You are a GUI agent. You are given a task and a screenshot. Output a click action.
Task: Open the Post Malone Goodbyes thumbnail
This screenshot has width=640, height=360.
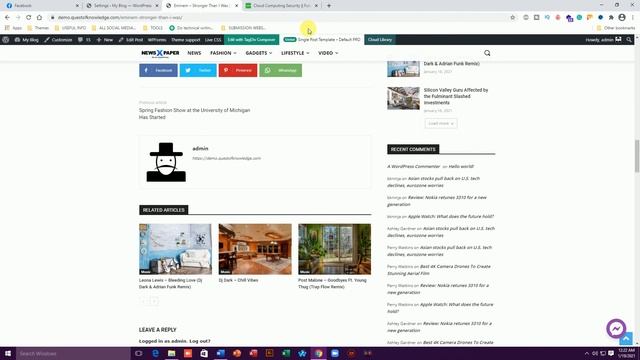pos(335,249)
